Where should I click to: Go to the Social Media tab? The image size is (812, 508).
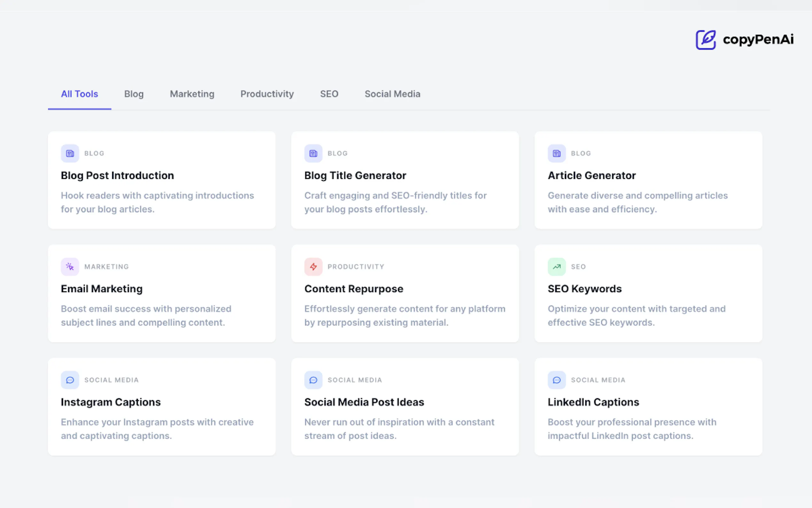click(x=392, y=94)
